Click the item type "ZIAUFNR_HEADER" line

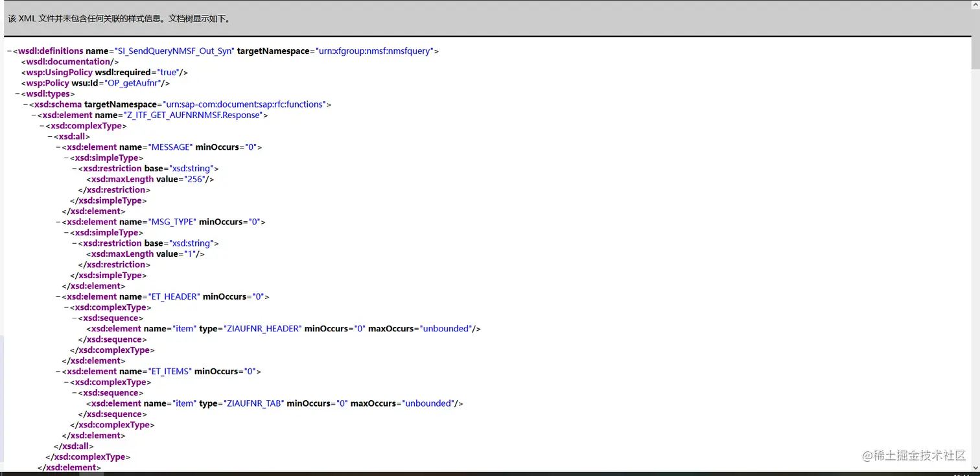click(284, 329)
